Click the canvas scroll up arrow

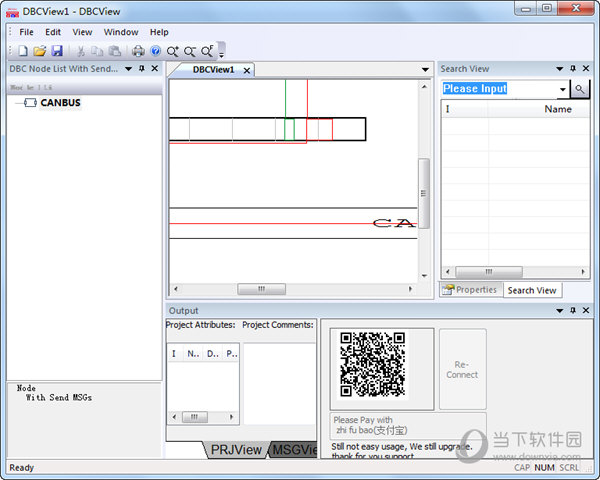[424, 87]
